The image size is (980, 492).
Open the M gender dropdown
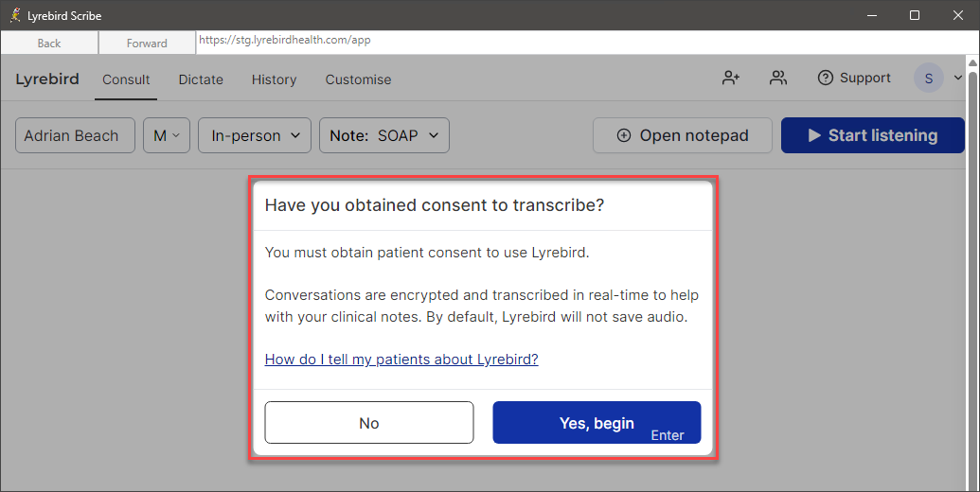[x=167, y=135]
